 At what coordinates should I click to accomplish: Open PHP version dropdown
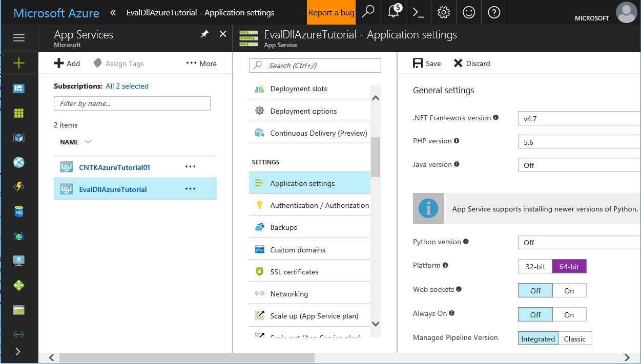(x=579, y=142)
